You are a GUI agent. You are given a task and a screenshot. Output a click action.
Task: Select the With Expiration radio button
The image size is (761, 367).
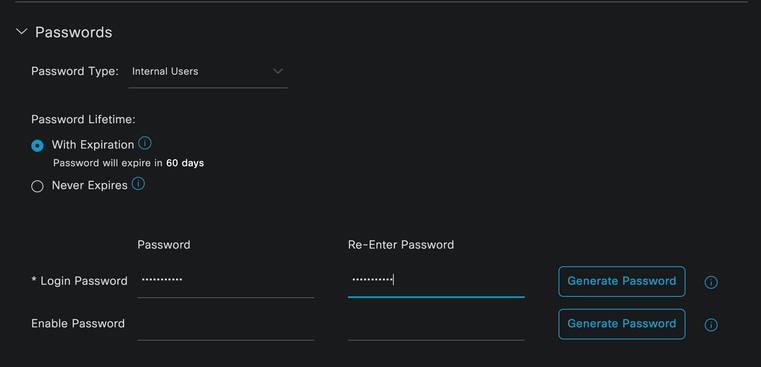37,146
